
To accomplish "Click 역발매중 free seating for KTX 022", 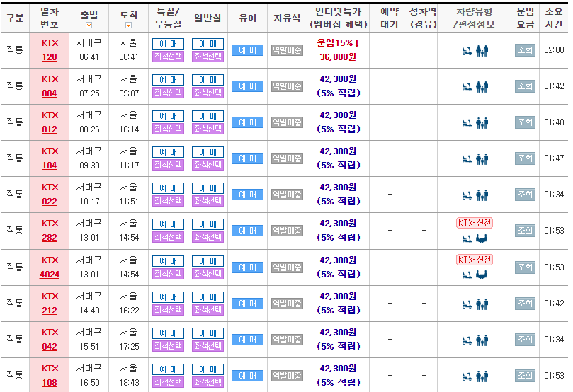I will [x=287, y=195].
